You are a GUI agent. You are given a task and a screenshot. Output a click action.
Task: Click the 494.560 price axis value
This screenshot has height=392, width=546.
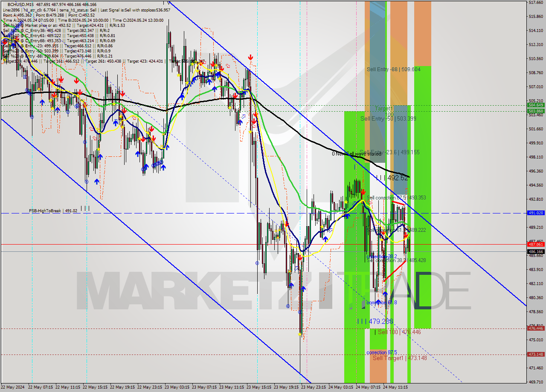tap(536, 185)
